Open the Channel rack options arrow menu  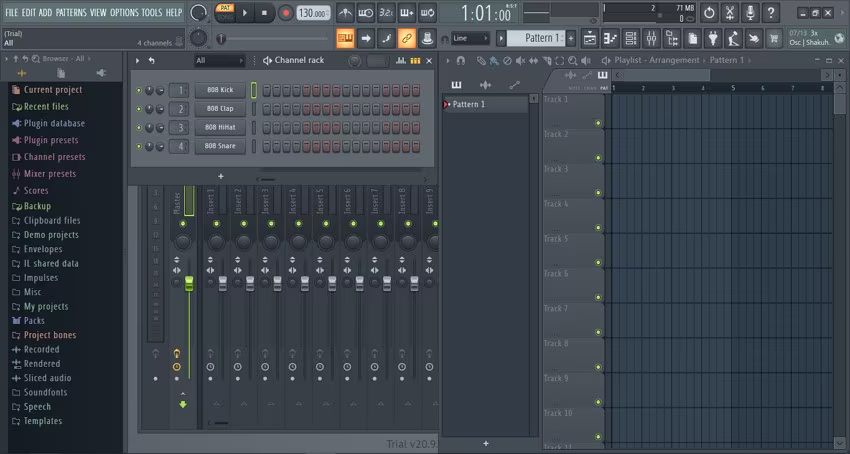pos(138,60)
